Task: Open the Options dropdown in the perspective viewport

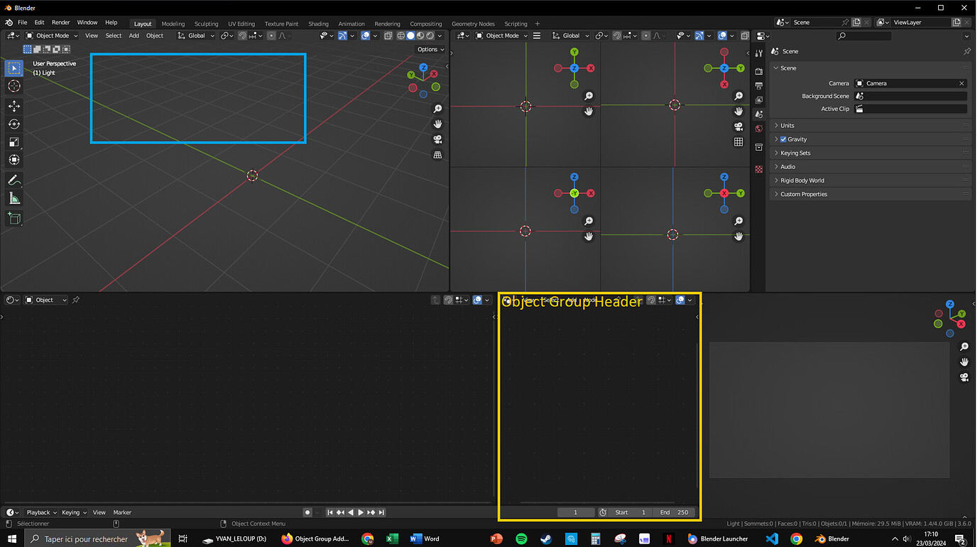Action: pyautogui.click(x=430, y=49)
